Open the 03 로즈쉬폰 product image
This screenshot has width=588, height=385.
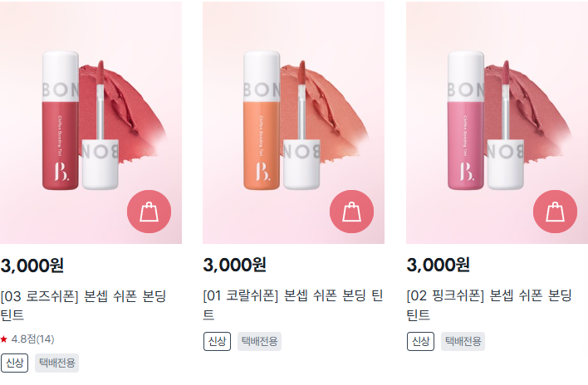click(91, 123)
